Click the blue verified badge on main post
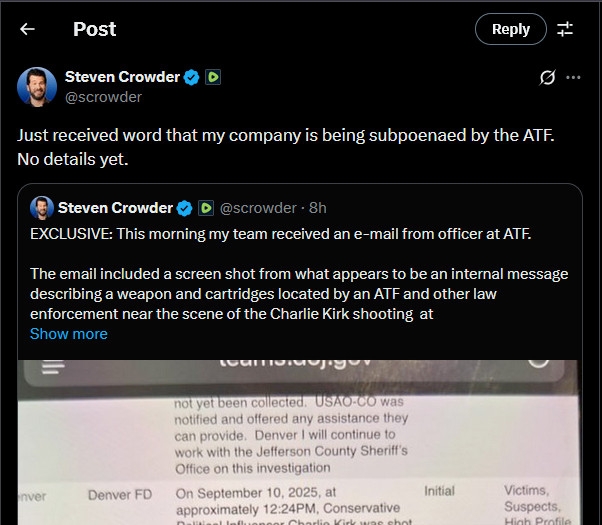602x525 pixels. [191, 77]
